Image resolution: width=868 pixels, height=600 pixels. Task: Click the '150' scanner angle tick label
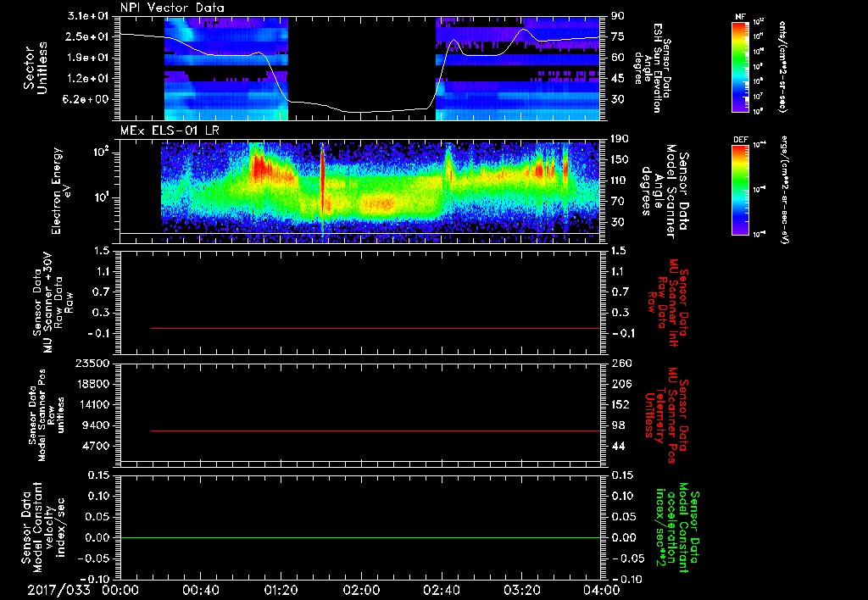click(620, 160)
